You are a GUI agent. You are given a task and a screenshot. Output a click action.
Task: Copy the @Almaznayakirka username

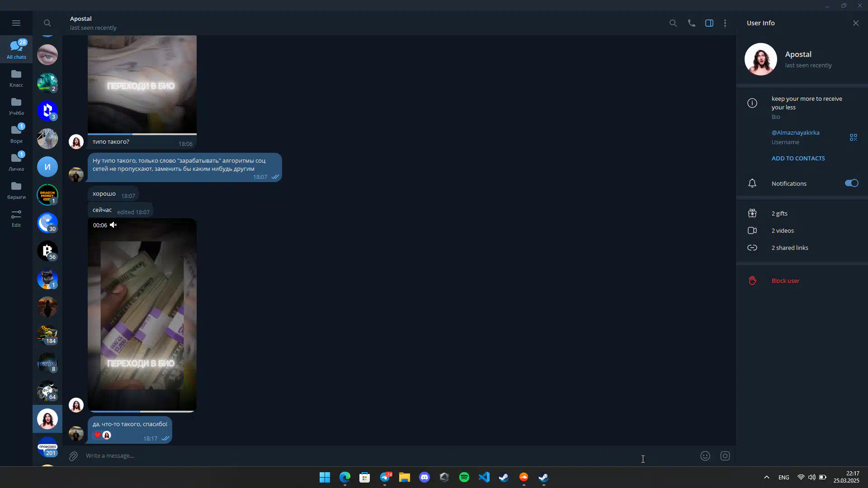pos(795,133)
